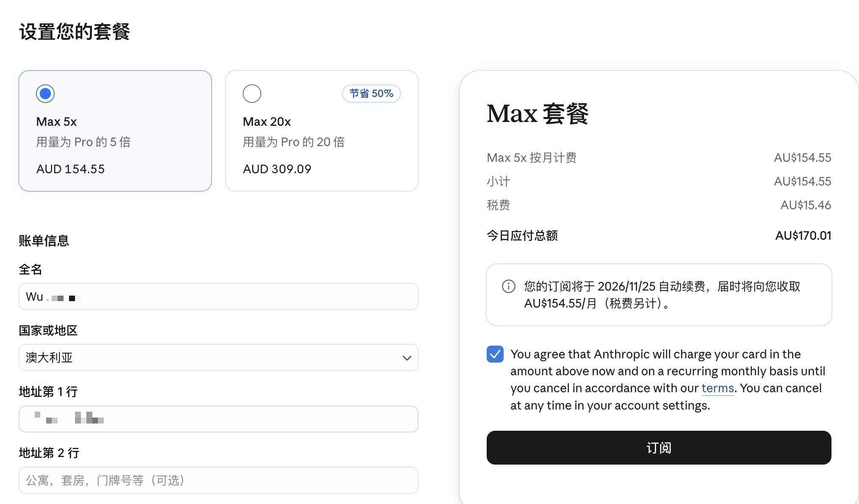
Task: Click the Max 套餐 heading
Action: click(x=538, y=114)
